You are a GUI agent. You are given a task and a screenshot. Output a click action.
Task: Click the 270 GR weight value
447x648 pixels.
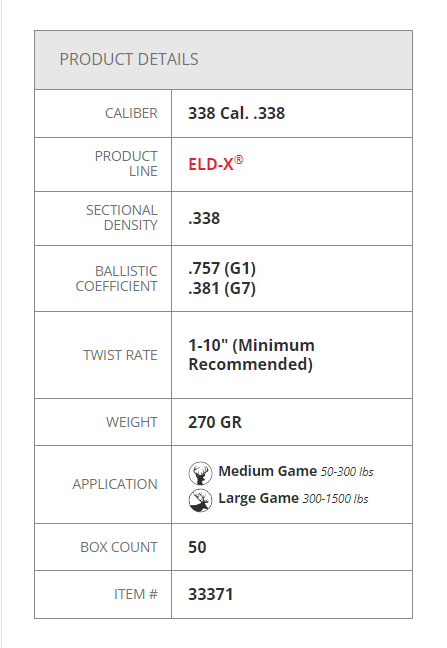pyautogui.click(x=215, y=422)
